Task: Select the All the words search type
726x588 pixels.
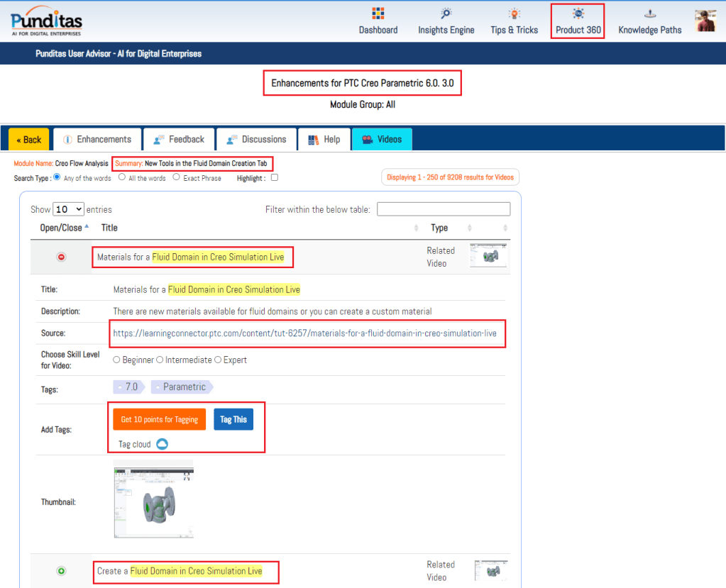Action: (x=122, y=177)
